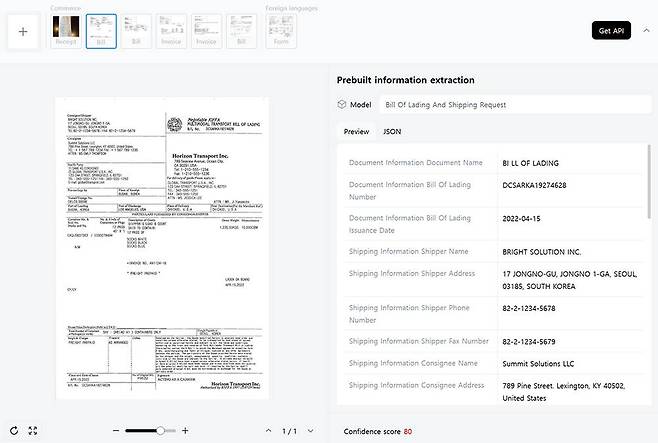Collapse the sample gallery with the top chevron

646,30
